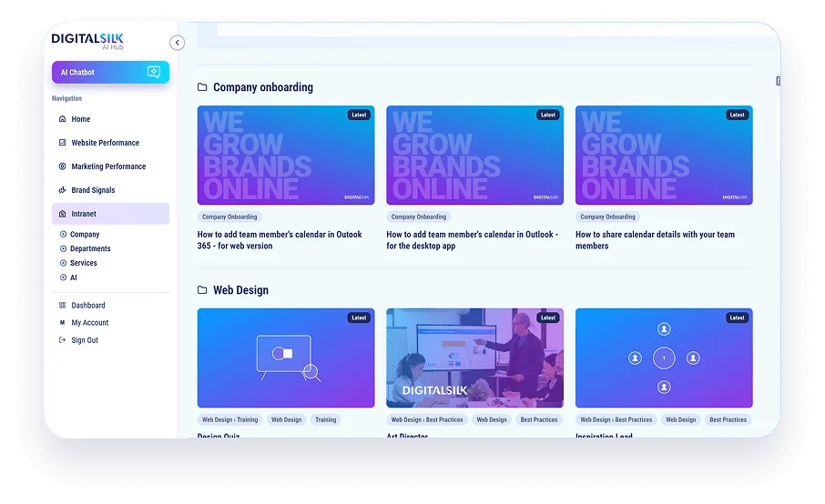Click the Web Design › Training tag
Viewport: 825px width, 504px height.
[230, 419]
